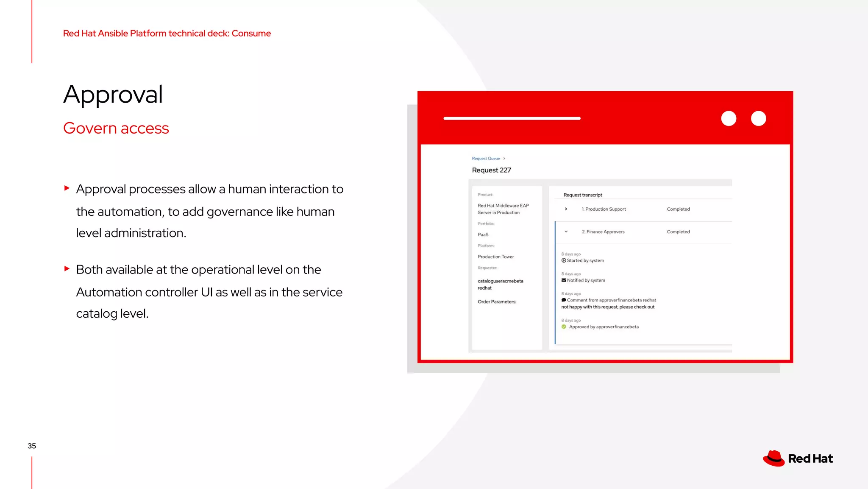Click the first red bullet triangle
Viewport: 868px width, 489px height.
click(67, 188)
